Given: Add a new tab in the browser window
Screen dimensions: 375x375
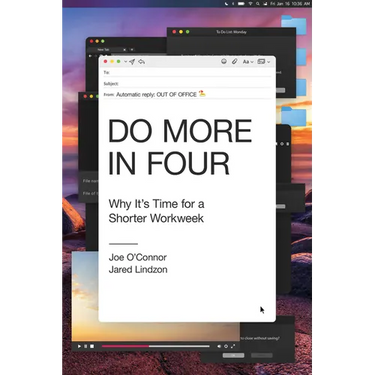Looking at the screenshot, I should click(x=132, y=50).
